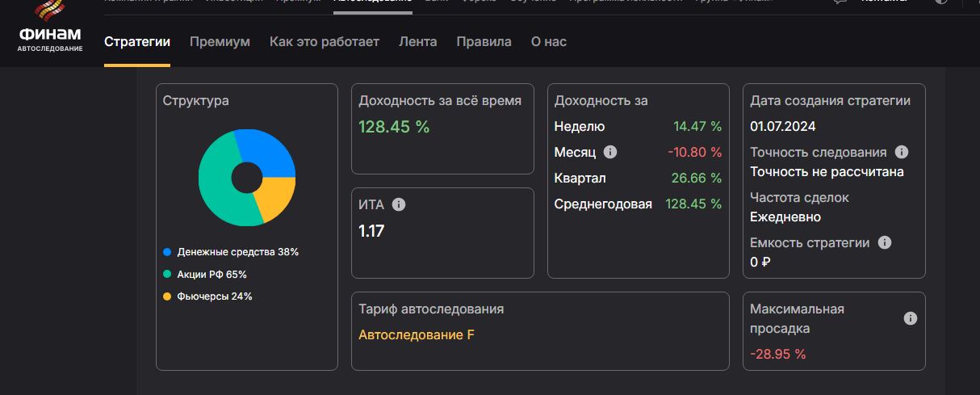
Task: Switch to the Премиум tab
Action: click(x=220, y=42)
